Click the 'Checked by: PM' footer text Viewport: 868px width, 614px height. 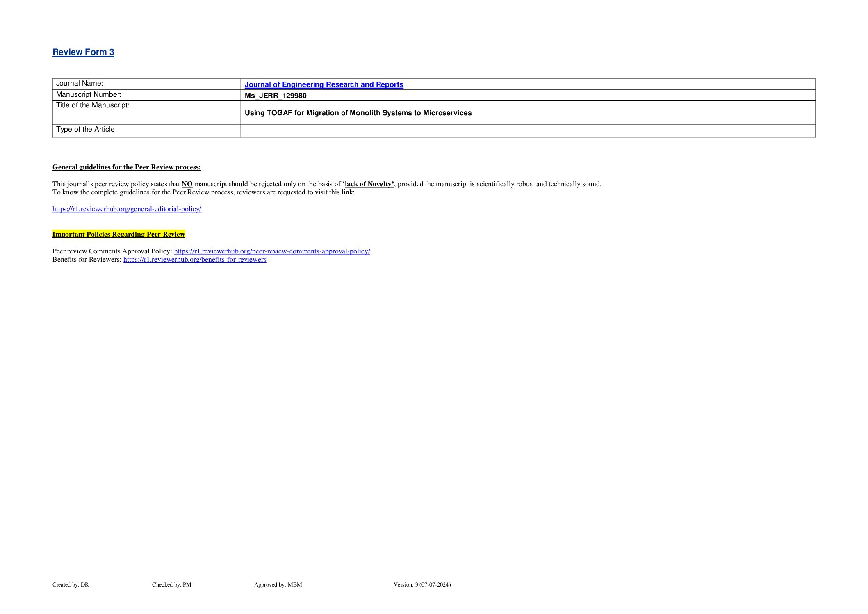click(171, 584)
